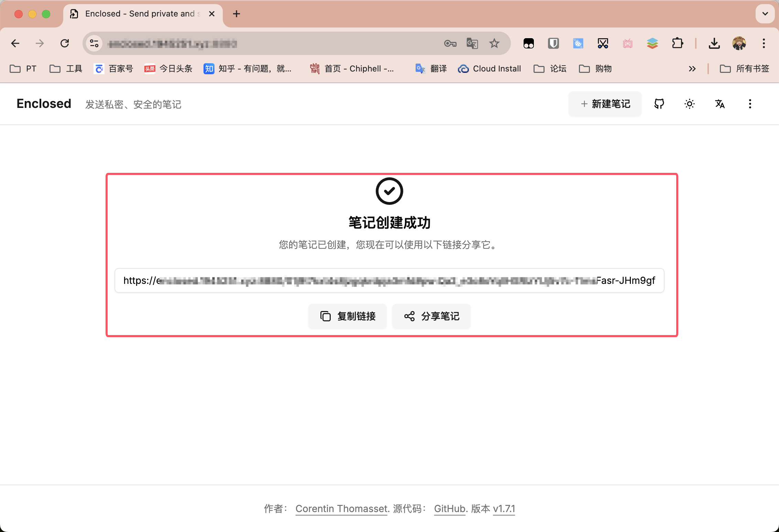Translate this page via address bar
Image resolution: width=779 pixels, height=532 pixels.
(472, 43)
